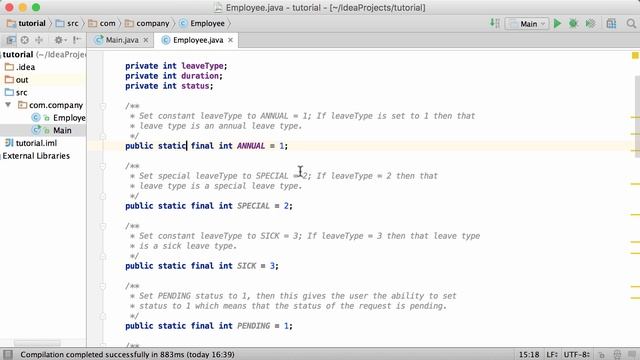640x360 pixels.
Task: Open Search Everywhere magnifier icon
Action: pos(631,24)
